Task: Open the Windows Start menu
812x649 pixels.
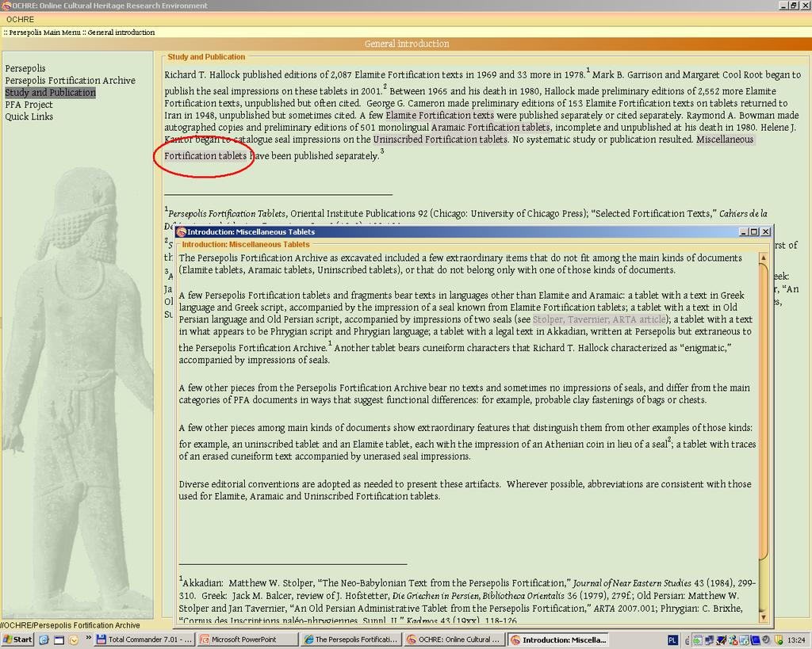Action: tap(17, 639)
